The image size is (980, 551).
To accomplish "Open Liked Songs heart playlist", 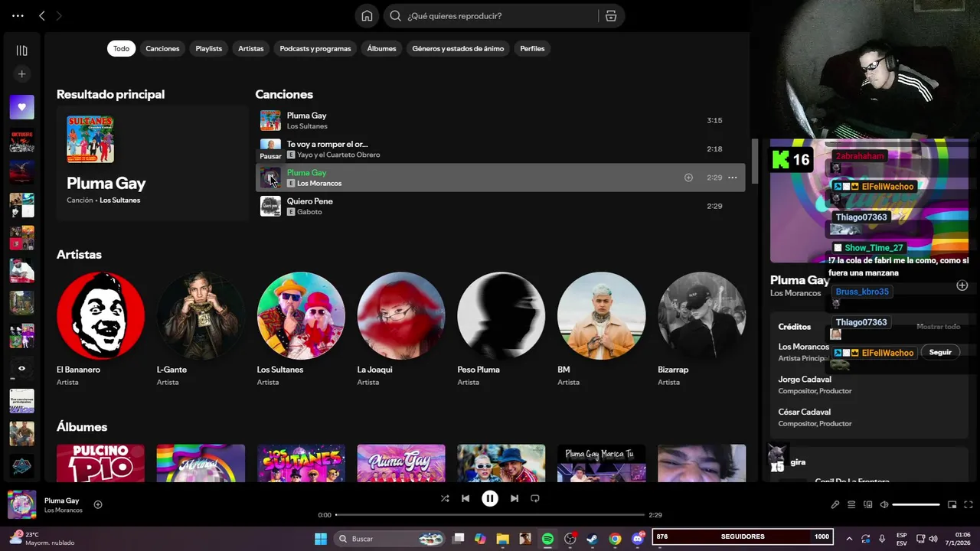I will click(21, 107).
